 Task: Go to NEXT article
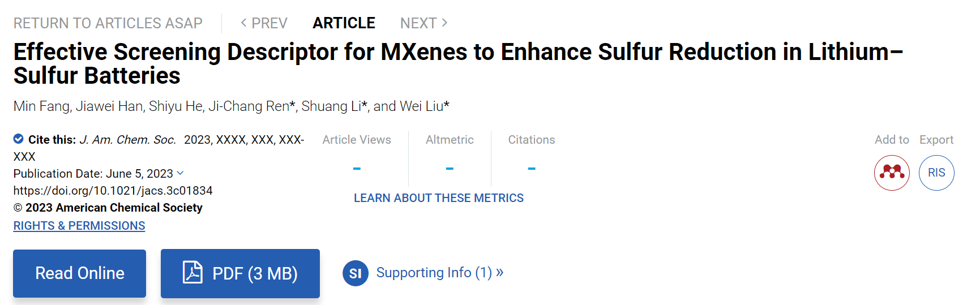424,23
